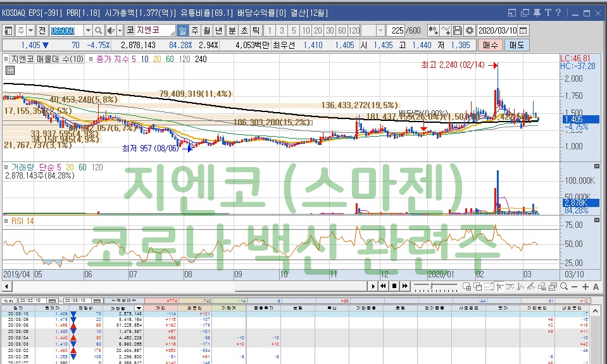Click the 외국인 column header
607x364 pixels.
tap(195, 308)
